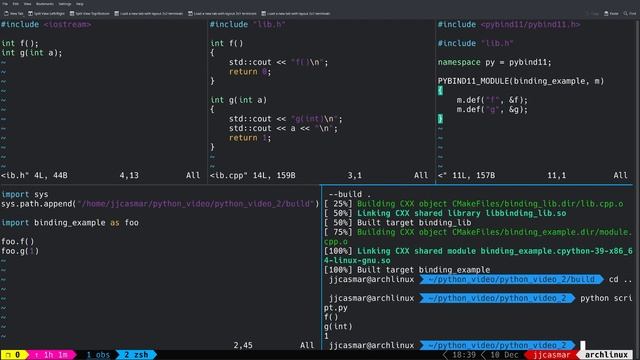The width and height of the screenshot is (640, 360).
Task: Click the 'm.def("g", &g);' line
Action: pos(492,110)
